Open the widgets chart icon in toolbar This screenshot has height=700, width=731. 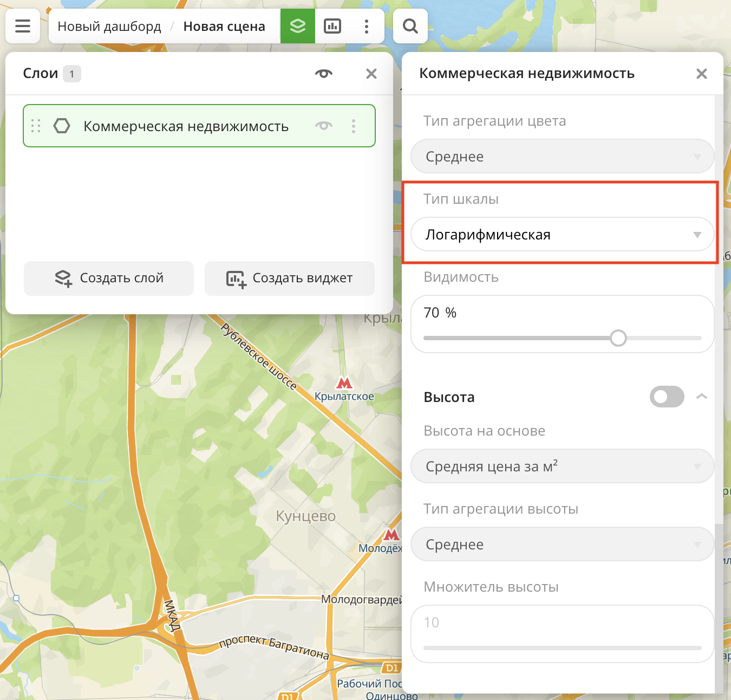[332, 26]
